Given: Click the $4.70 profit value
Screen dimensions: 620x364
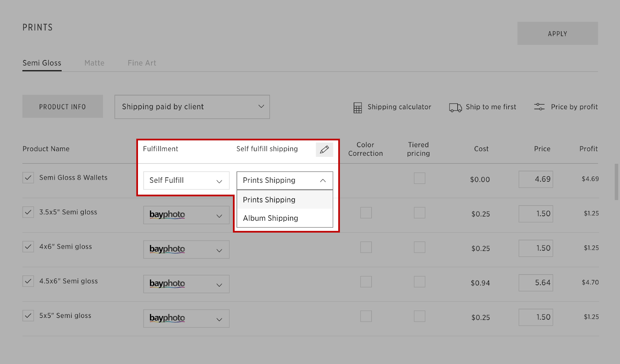Looking at the screenshot, I should click(x=590, y=282).
